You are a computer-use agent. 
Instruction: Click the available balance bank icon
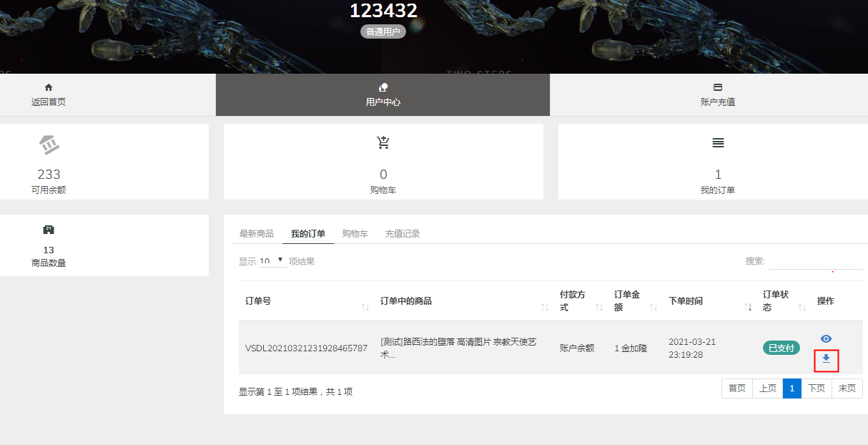[49, 145]
